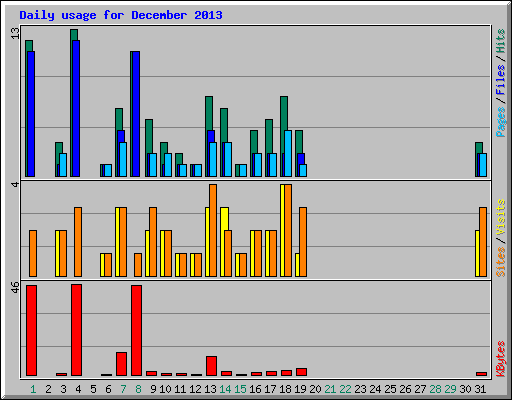
Task: Click day 10 on the x-axis
Action: click(165, 389)
